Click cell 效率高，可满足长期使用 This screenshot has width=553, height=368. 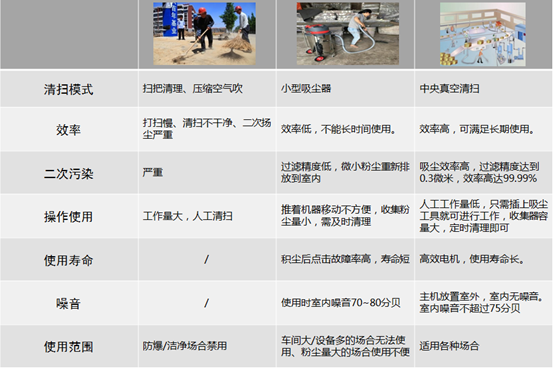[x=484, y=129]
